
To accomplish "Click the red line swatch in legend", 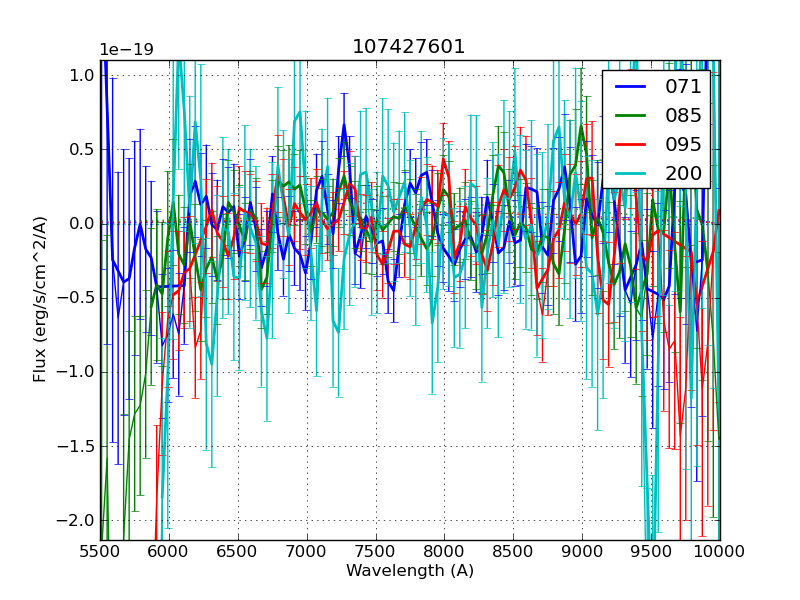I will (x=629, y=145).
